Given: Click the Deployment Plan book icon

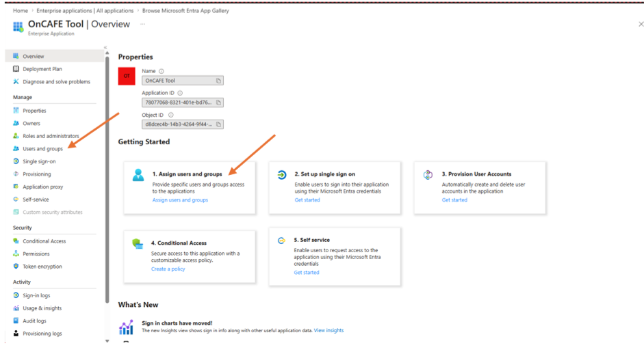Looking at the screenshot, I should click(x=16, y=69).
